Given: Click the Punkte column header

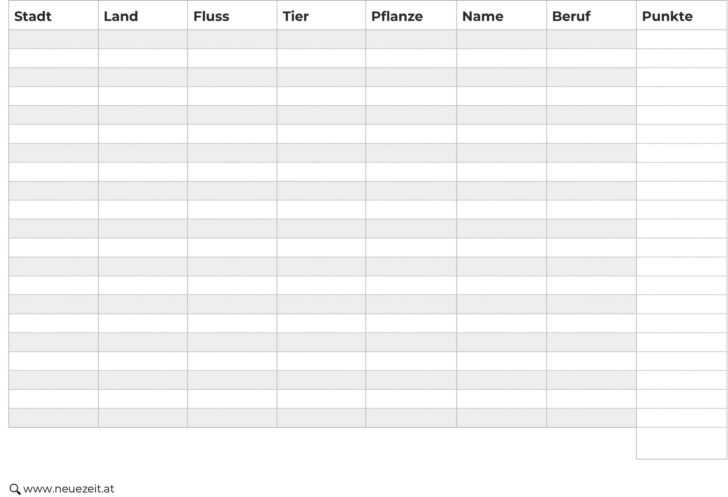Looking at the screenshot, I should pos(667,16).
